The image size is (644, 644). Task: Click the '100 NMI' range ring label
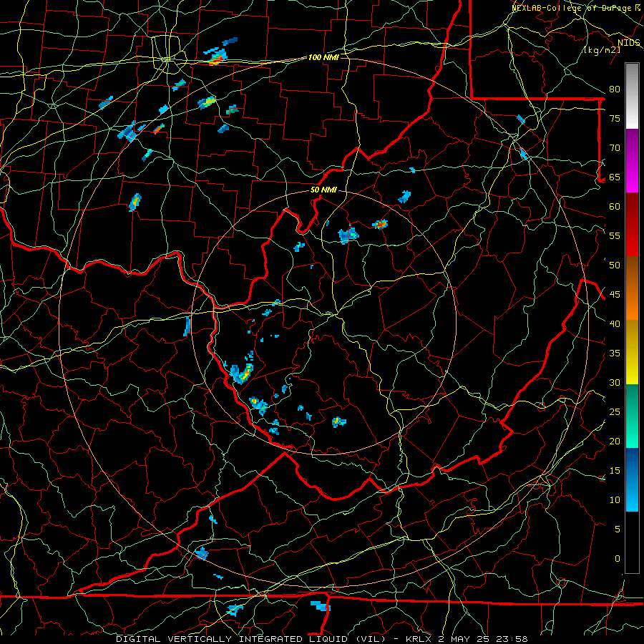[x=323, y=57]
